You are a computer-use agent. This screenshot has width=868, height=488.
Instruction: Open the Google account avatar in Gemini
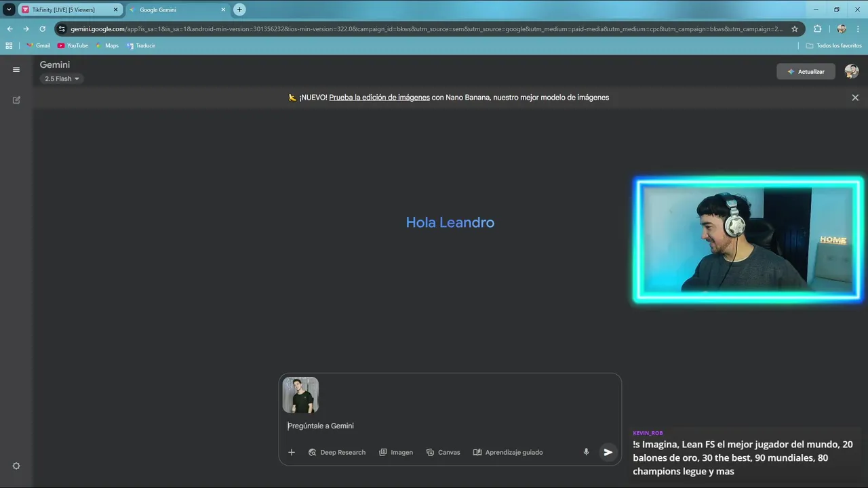click(x=852, y=71)
